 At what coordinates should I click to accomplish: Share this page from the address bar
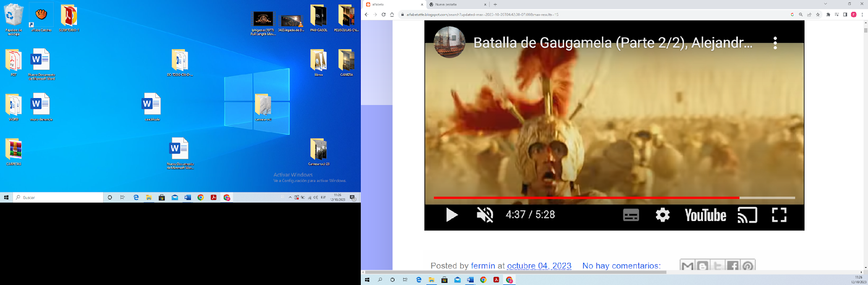pos(809,15)
